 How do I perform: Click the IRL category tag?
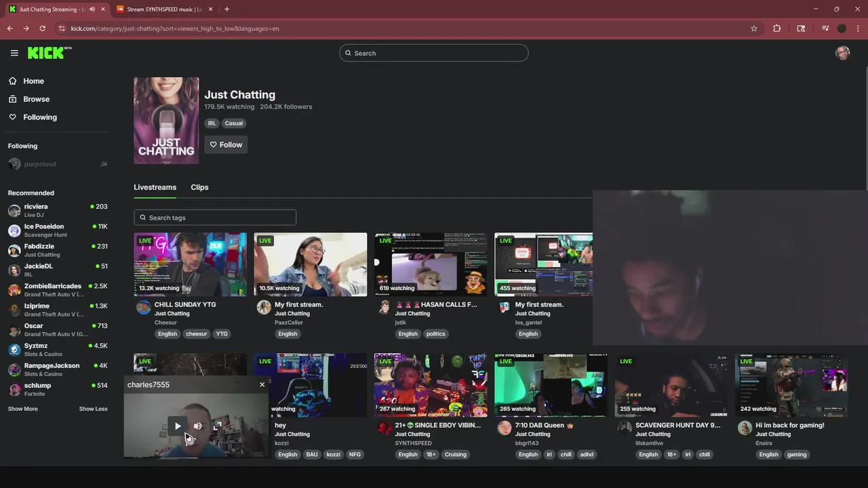click(212, 123)
